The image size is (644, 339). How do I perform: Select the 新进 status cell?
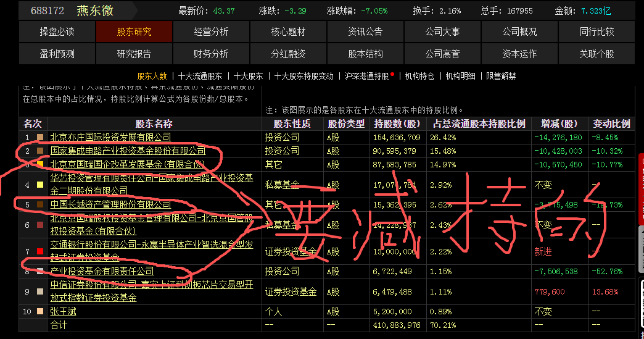click(543, 251)
